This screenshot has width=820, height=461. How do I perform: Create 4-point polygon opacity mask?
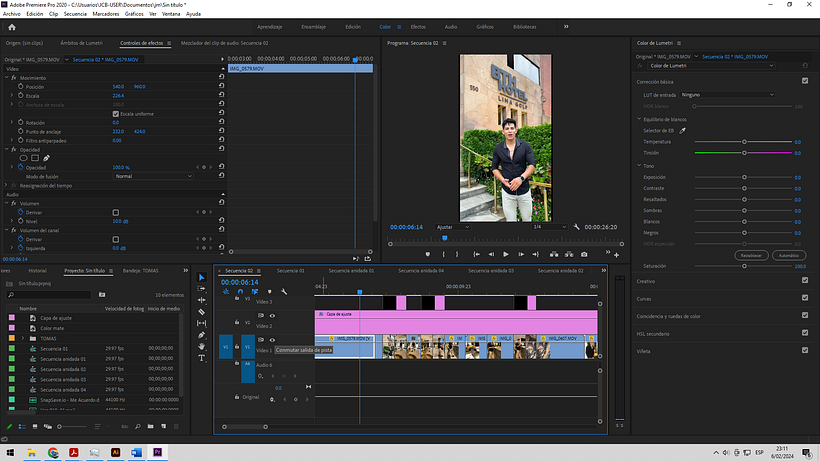point(35,158)
